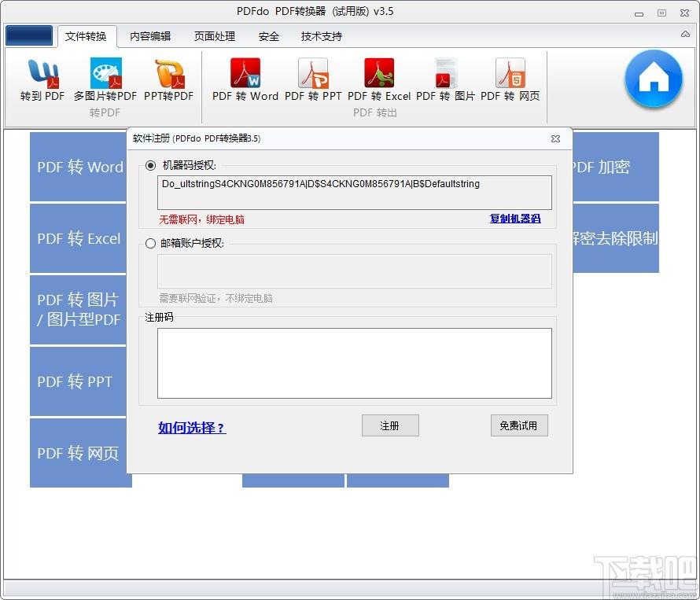Open the PDF 转 网页 blue tile
The width and height of the screenshot is (700, 600).
pyautogui.click(x=80, y=453)
